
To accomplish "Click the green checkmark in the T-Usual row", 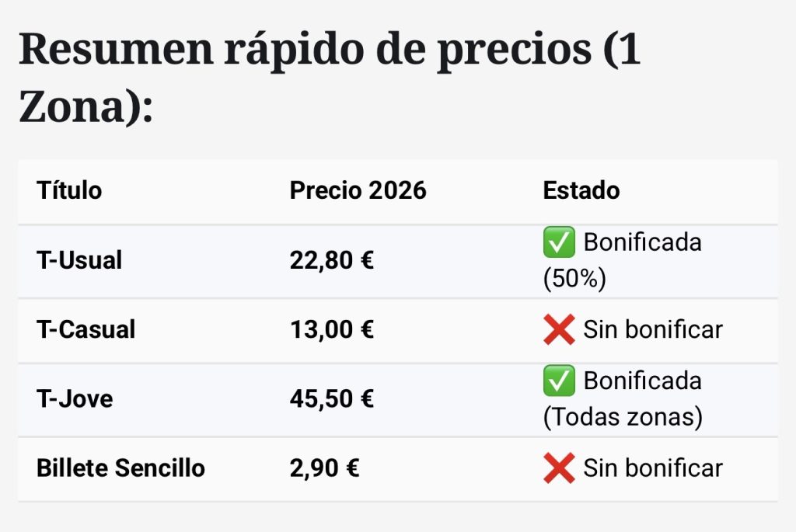I will coord(559,242).
